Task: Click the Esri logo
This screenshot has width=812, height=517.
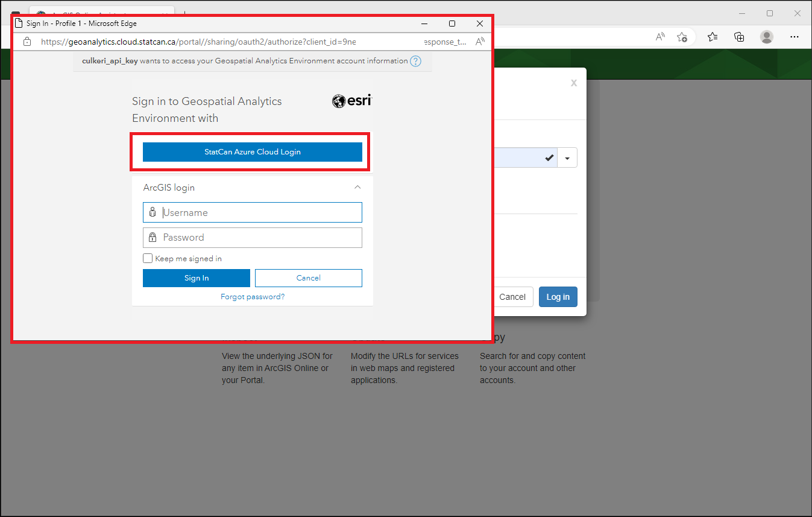Action: pos(352,101)
